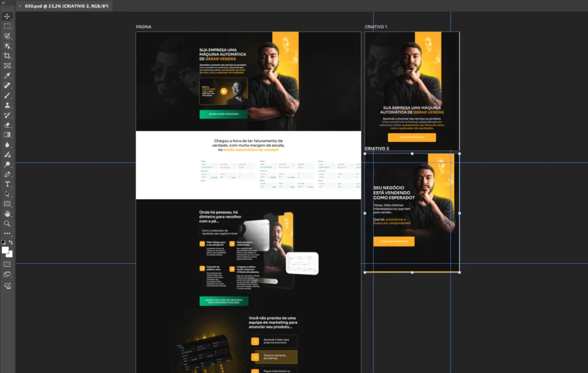Select the Move tool

click(x=7, y=16)
